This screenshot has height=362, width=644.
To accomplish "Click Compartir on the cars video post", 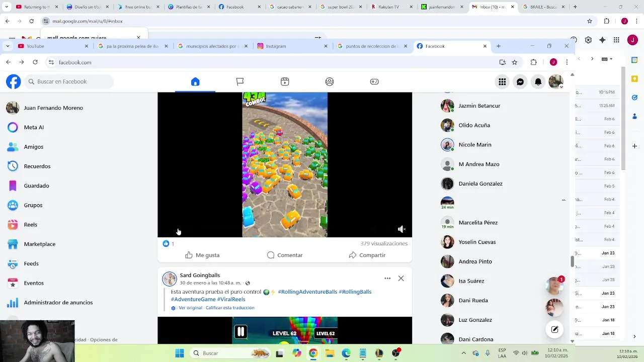I will coord(367,255).
